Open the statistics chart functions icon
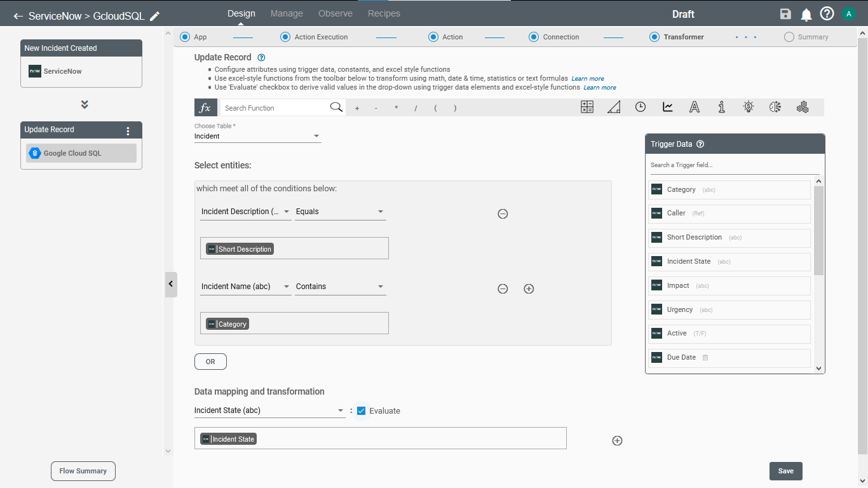Screen dimensions: 868x488 coord(668,107)
